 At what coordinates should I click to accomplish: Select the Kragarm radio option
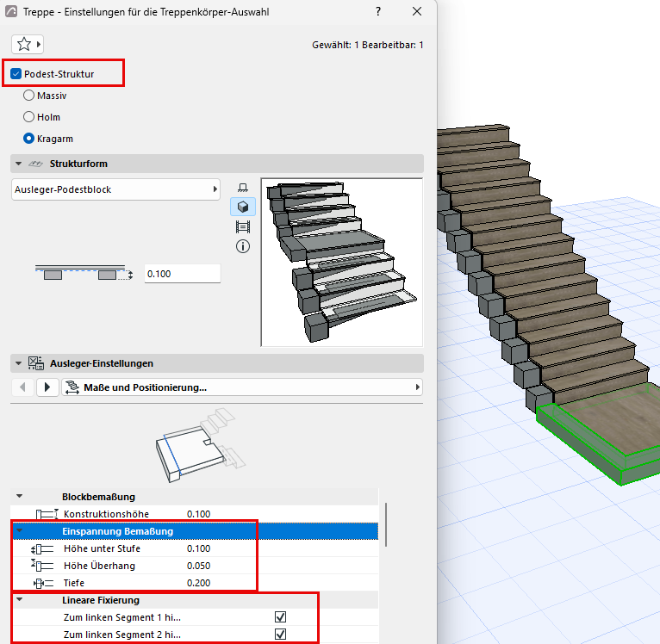(28, 139)
